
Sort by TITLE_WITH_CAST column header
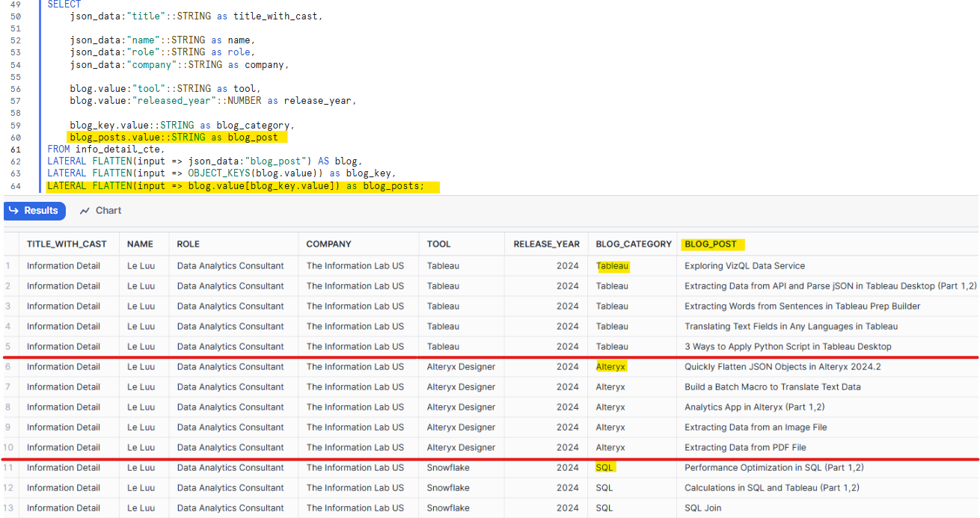[67, 244]
